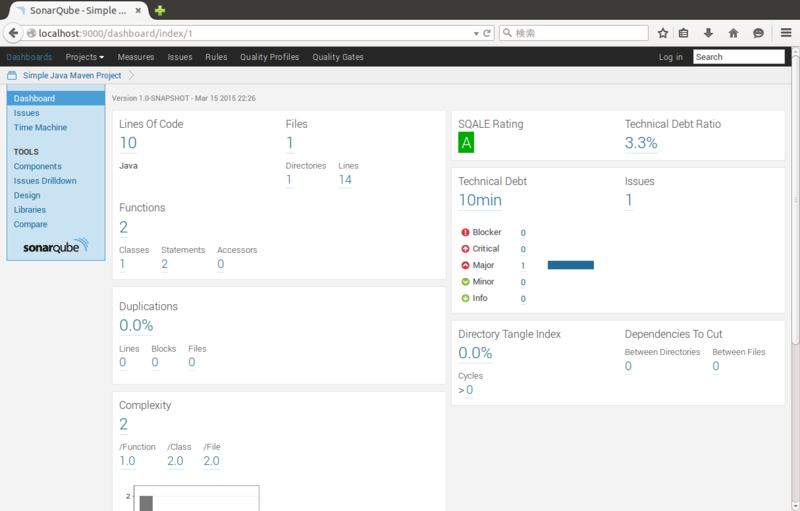Open the Issues item in top navigation
Screen dimensions: 800x511
point(180,57)
